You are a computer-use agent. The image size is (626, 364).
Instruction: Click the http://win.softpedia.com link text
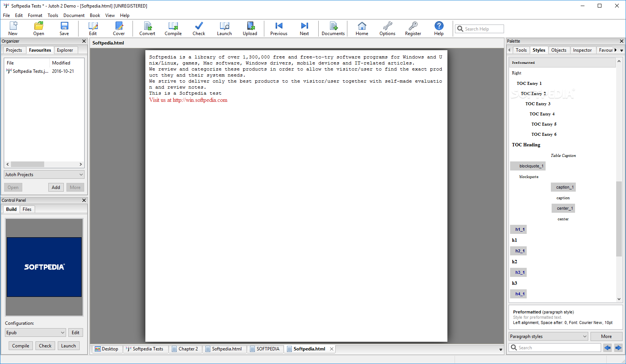200,100
